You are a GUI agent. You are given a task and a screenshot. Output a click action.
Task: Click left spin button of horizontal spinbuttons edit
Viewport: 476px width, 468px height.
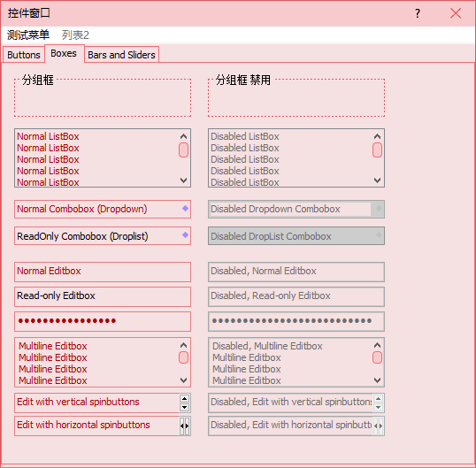pos(182,426)
